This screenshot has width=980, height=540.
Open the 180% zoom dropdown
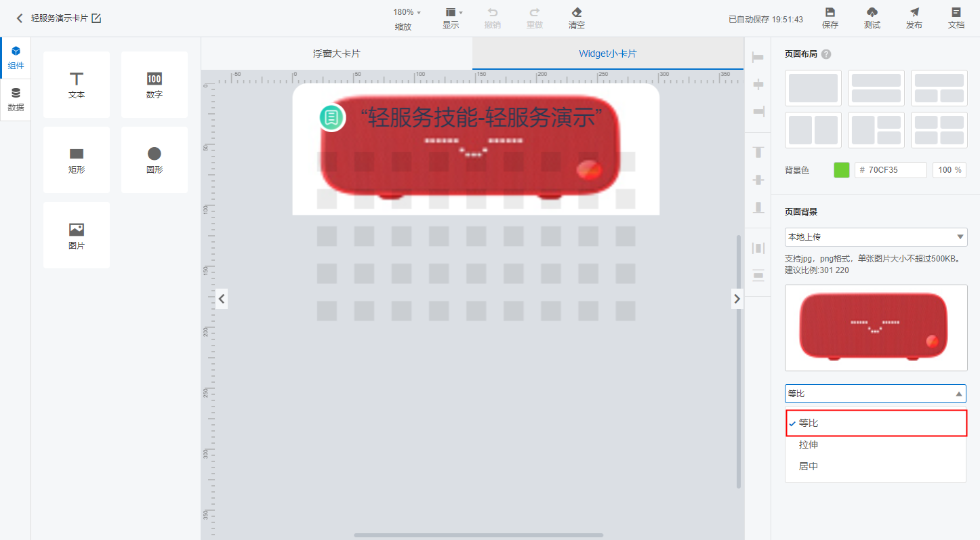click(407, 12)
